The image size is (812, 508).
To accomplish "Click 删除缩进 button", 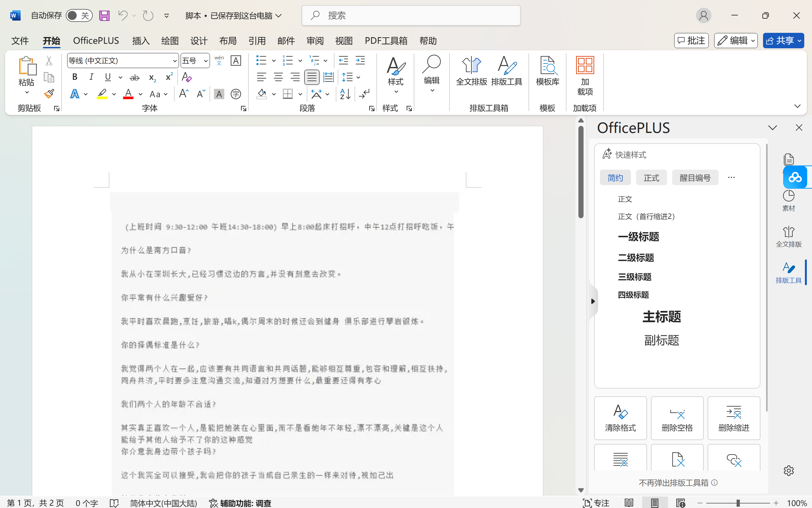I will (x=734, y=418).
